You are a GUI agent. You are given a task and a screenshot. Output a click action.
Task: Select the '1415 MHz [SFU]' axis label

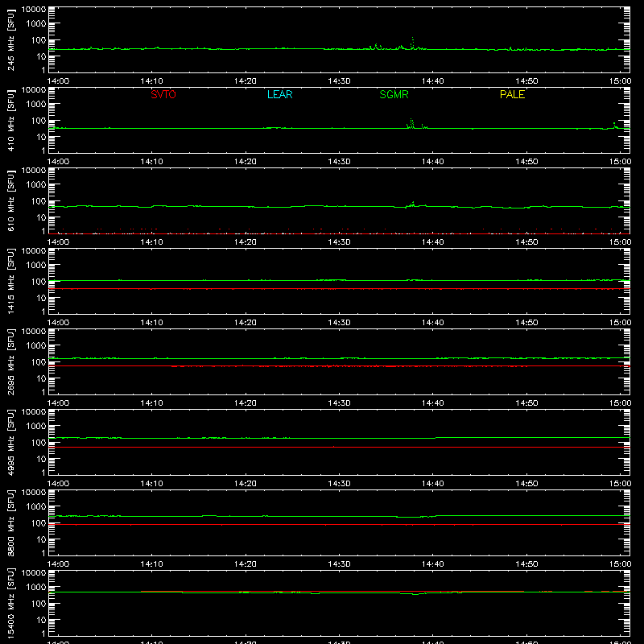pos(11,282)
